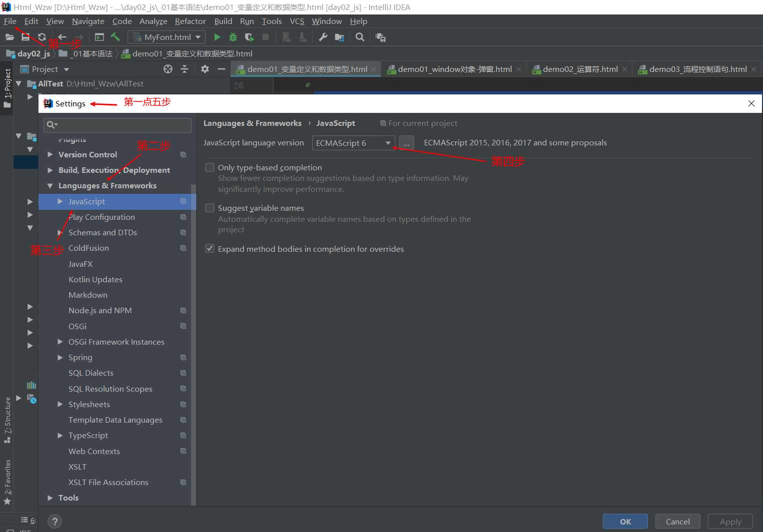
Task: Select Node.js and NPM settings item
Action: click(x=100, y=311)
